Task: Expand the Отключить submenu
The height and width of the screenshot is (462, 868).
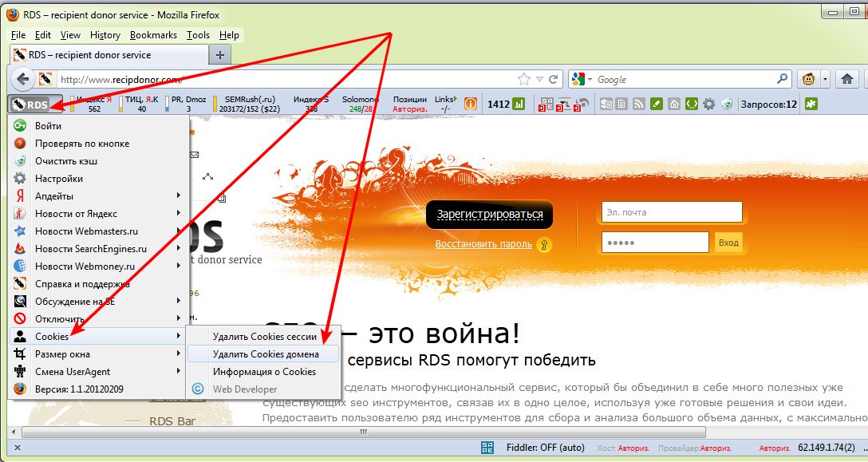Action: click(99, 319)
